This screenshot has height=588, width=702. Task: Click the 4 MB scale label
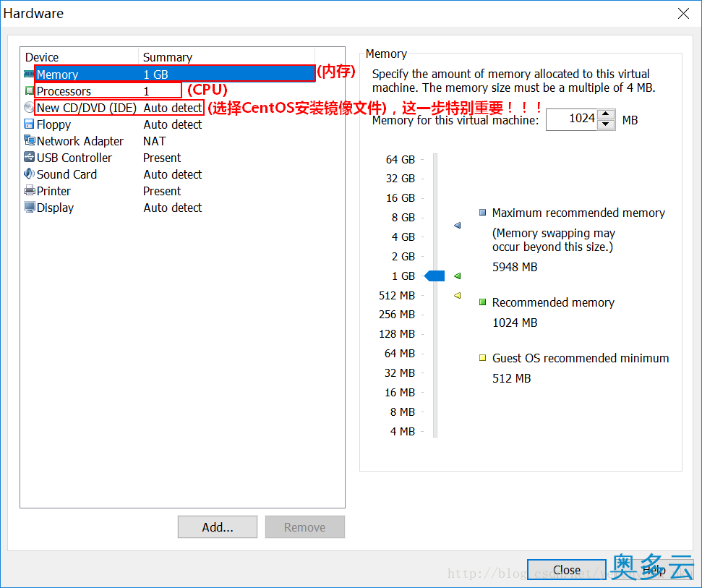pyautogui.click(x=403, y=431)
